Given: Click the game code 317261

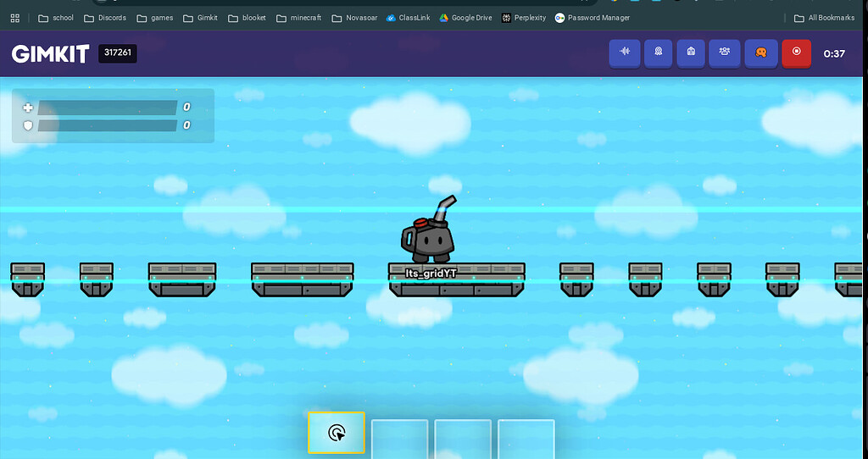Looking at the screenshot, I should tap(117, 53).
